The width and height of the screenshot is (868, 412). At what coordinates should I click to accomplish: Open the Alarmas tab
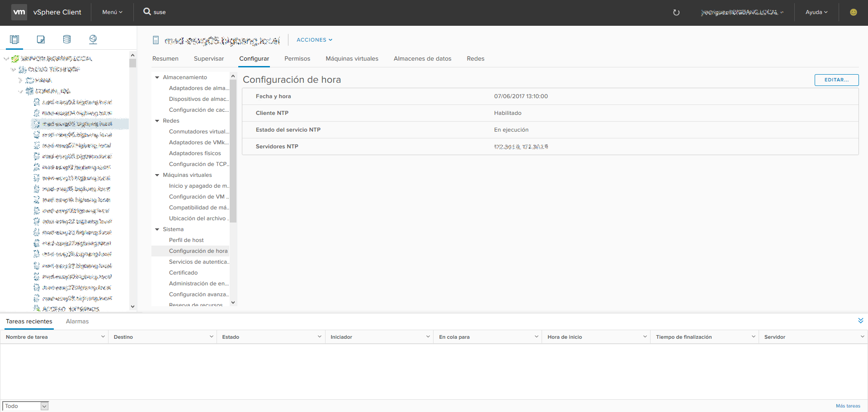click(77, 322)
